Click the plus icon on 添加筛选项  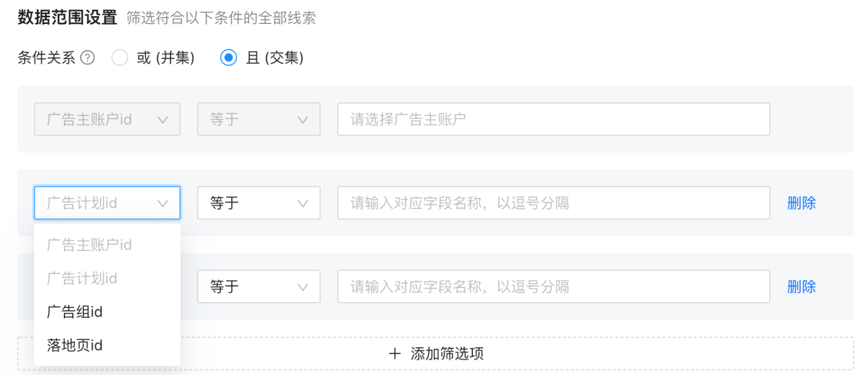[x=396, y=353]
